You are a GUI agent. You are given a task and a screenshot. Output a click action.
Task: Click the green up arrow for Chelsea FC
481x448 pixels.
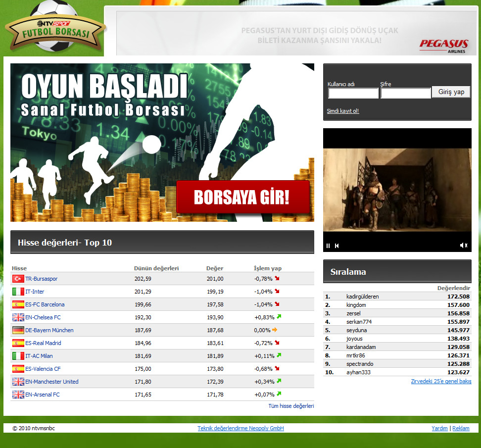(x=279, y=317)
